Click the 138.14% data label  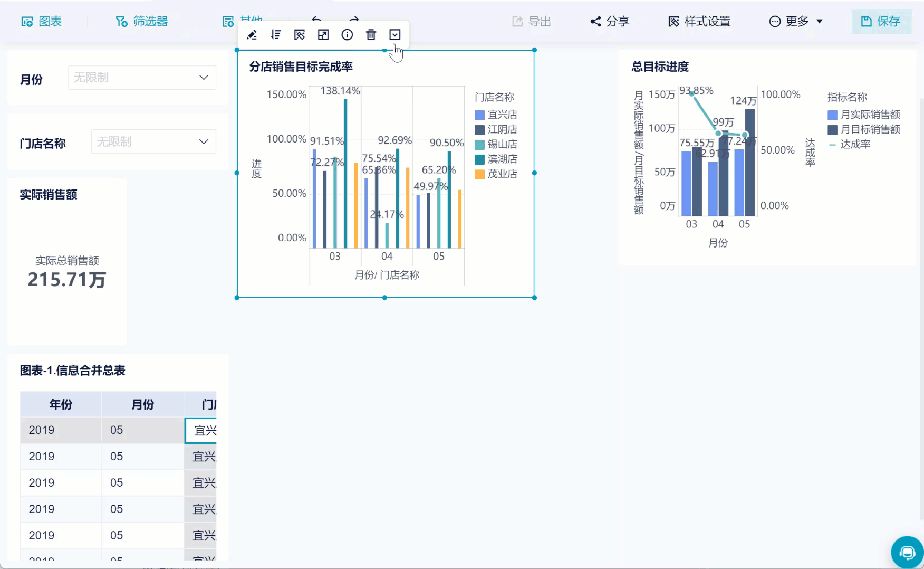pos(340,91)
